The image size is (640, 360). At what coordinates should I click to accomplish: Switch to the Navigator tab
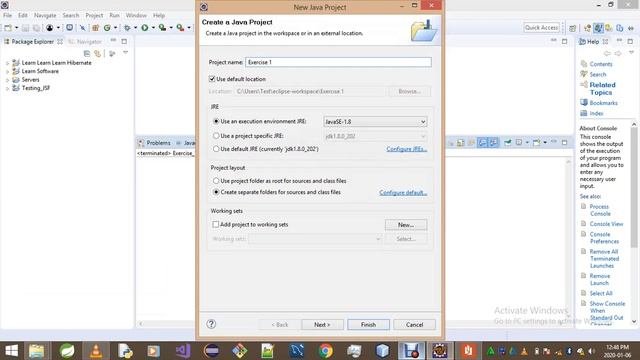[85, 42]
